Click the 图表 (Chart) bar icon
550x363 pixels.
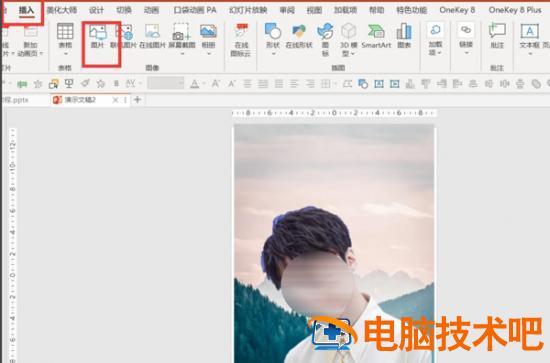404,36
